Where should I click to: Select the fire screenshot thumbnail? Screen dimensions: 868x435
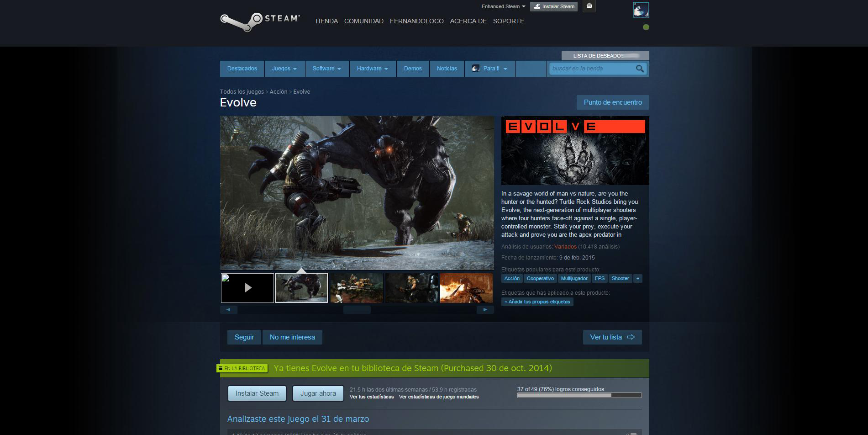tap(466, 288)
